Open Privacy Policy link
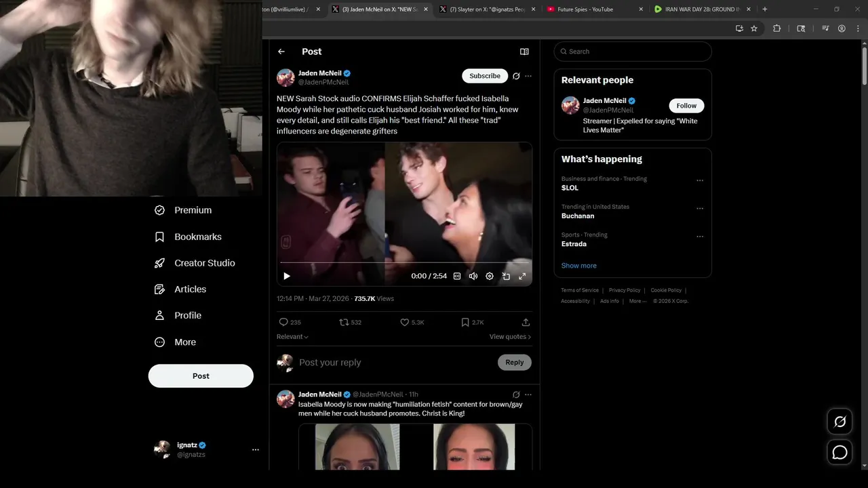 tap(625, 290)
